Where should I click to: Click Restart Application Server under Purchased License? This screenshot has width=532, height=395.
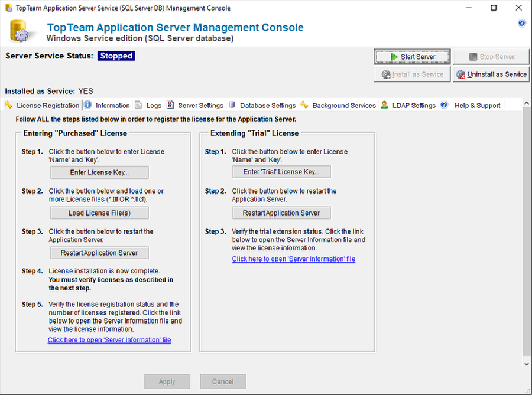coord(99,253)
